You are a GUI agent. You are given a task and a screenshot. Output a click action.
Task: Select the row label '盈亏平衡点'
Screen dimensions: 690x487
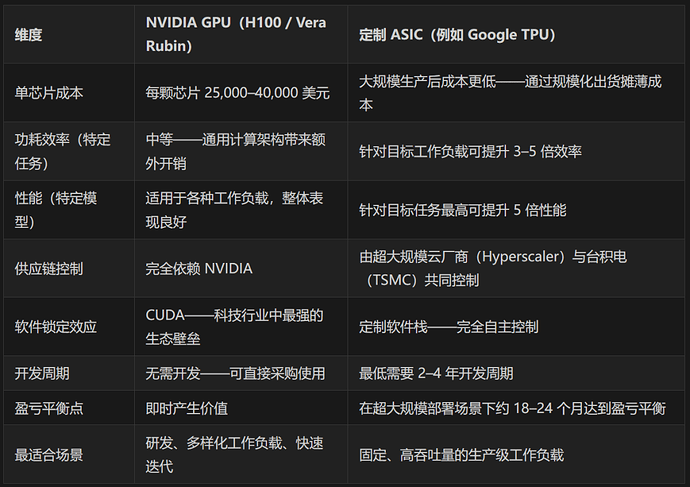[x=69, y=408]
